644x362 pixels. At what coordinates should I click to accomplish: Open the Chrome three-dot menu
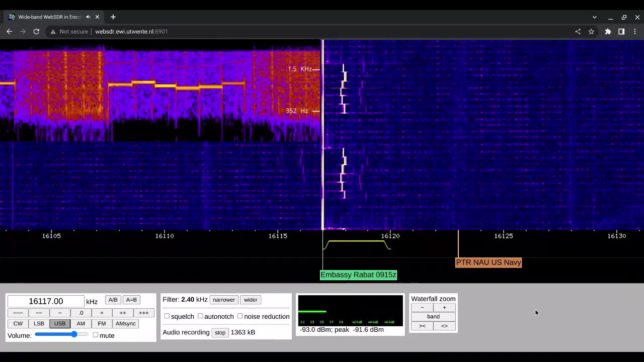[x=635, y=31]
